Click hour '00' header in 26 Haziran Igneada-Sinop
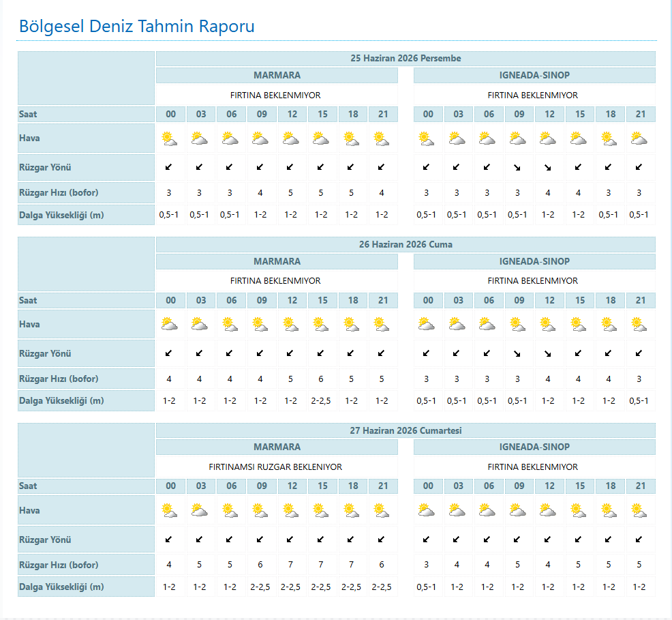Screen dimensions: 672x620 click(x=428, y=301)
